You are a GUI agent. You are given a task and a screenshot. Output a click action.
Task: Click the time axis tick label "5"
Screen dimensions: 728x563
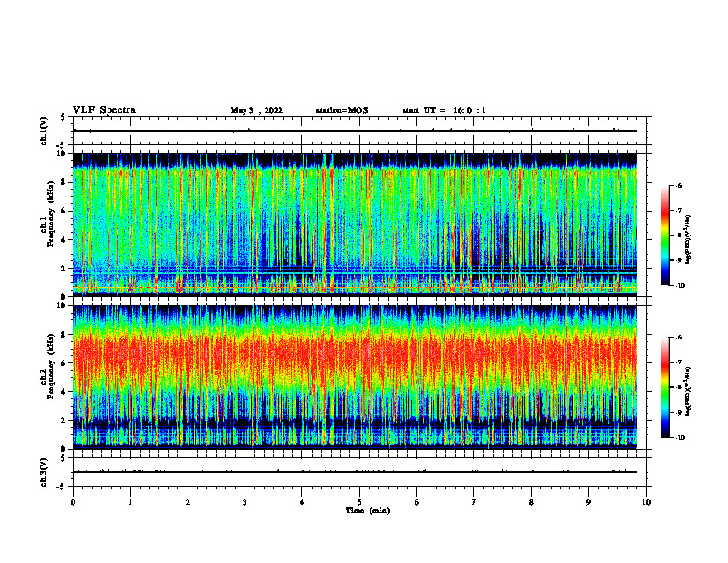359,502
